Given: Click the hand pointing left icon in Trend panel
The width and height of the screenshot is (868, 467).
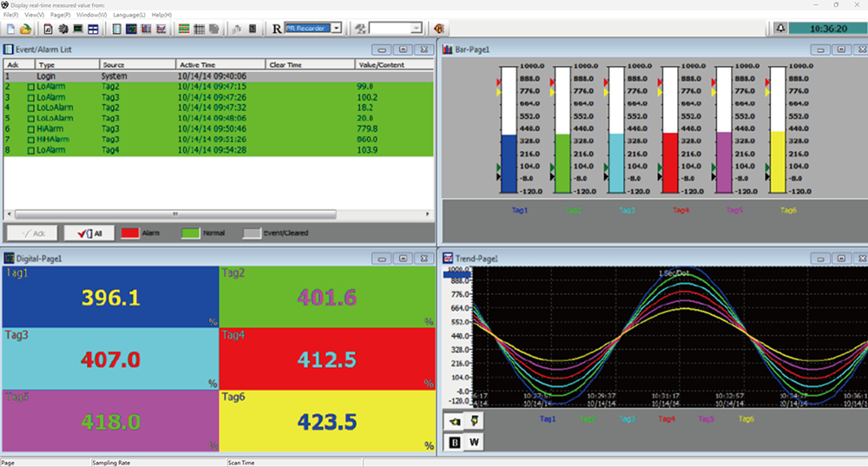Looking at the screenshot, I should (x=454, y=421).
